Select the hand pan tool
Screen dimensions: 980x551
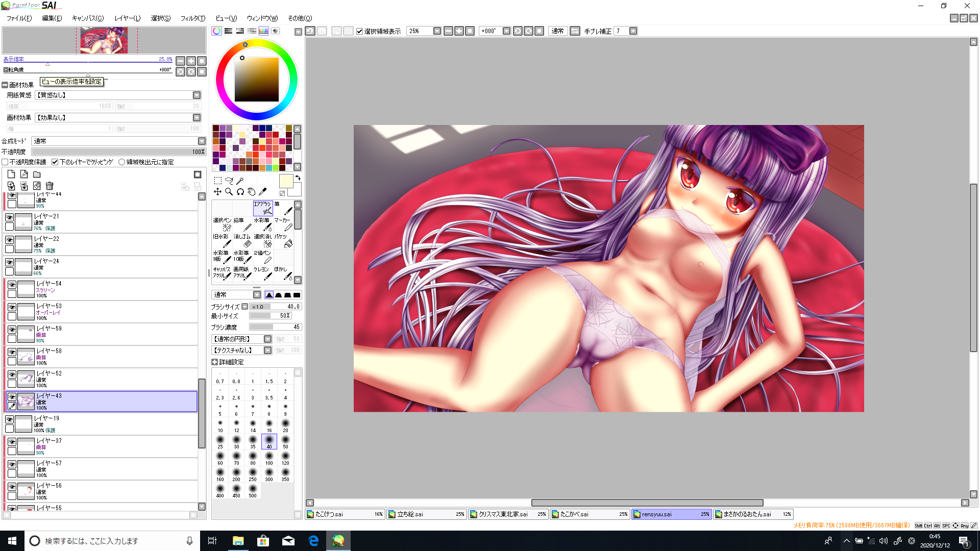(252, 192)
